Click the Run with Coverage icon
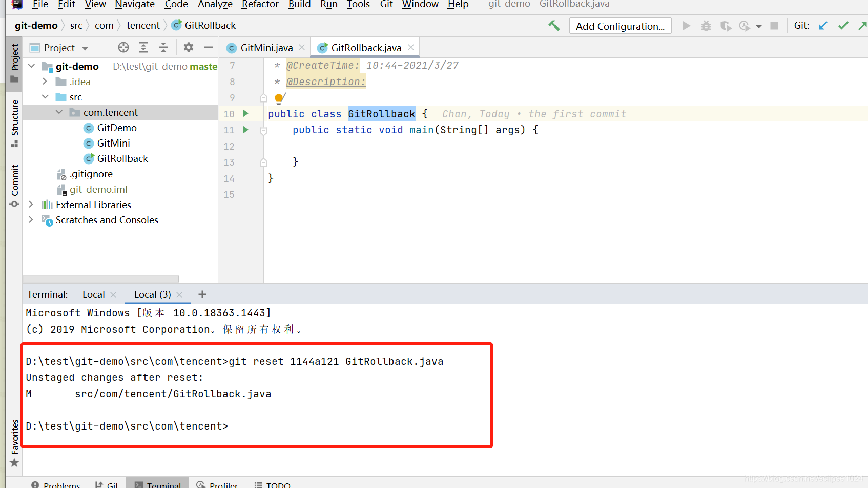Screen dimensions: 868x488 pos(726,26)
